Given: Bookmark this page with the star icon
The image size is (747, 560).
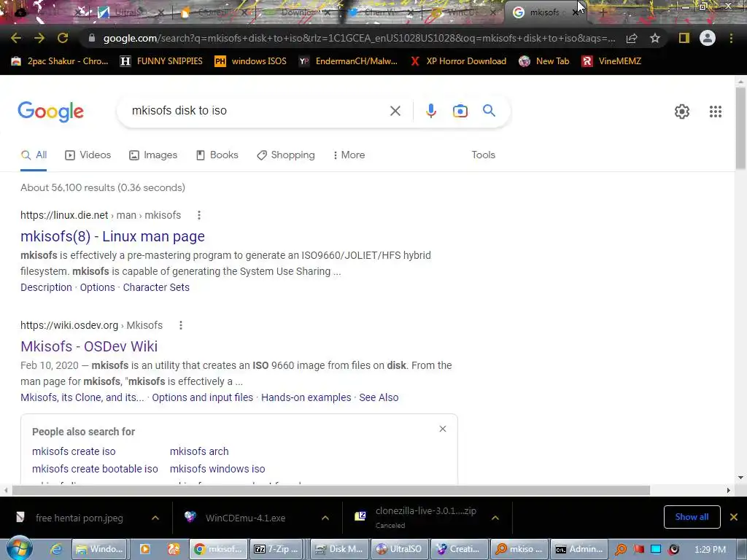Looking at the screenshot, I should click(655, 38).
